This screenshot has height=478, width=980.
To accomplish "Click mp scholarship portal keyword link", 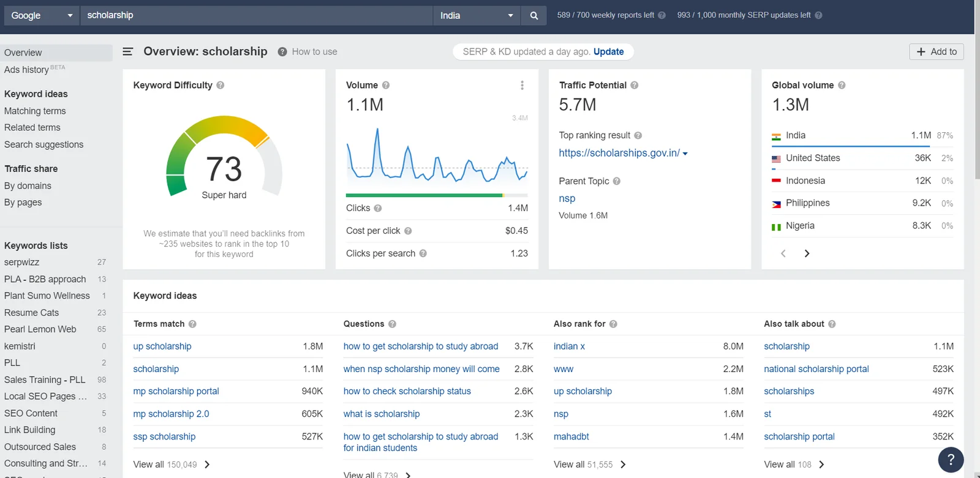I will [x=176, y=391].
